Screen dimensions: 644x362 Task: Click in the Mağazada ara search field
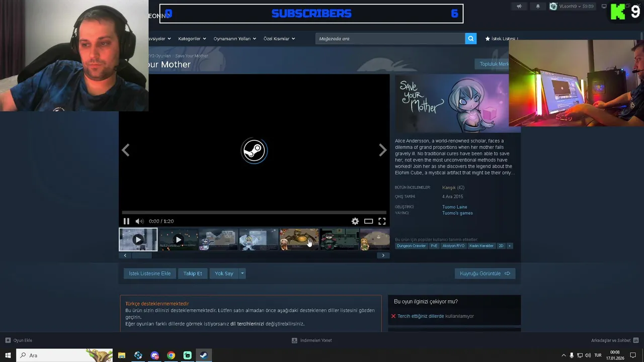click(390, 39)
